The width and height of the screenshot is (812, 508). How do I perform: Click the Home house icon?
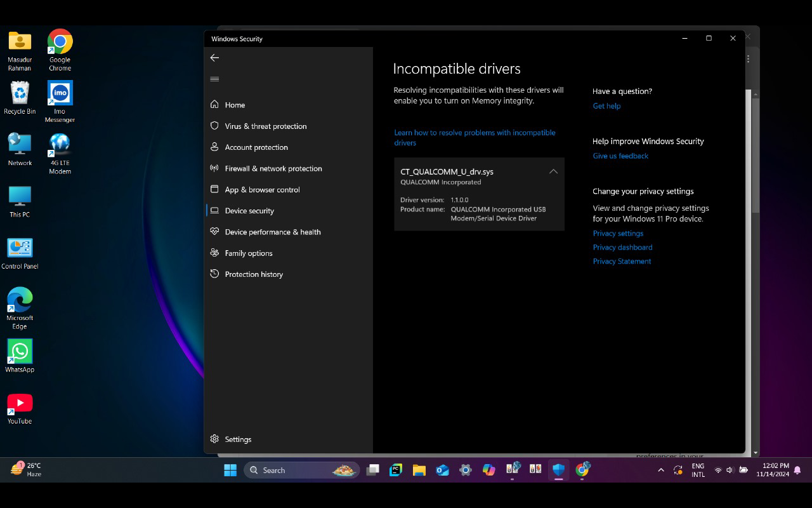click(214, 104)
